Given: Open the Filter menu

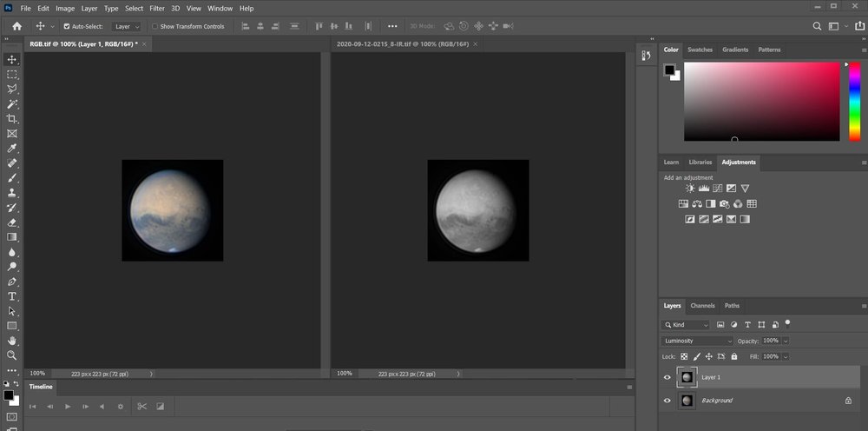Looking at the screenshot, I should pyautogui.click(x=156, y=8).
